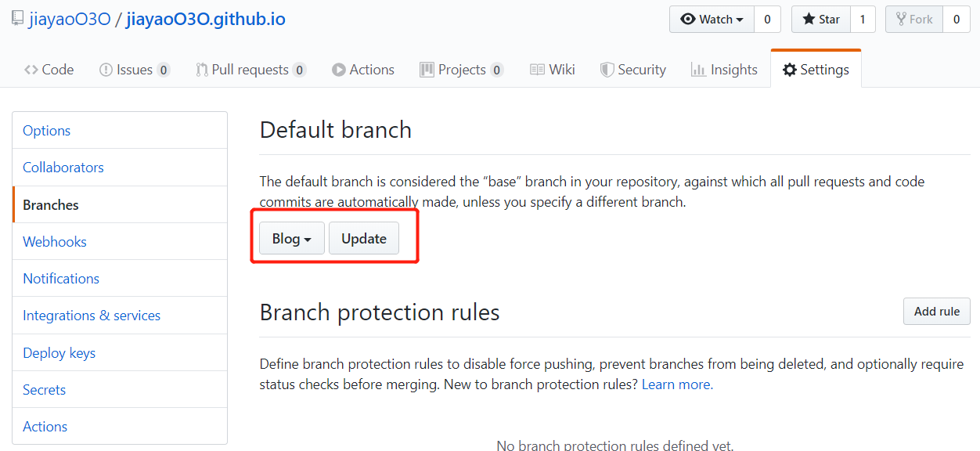Open the Pull requests tab
Viewport: 980px width, 451px height.
[x=250, y=70]
